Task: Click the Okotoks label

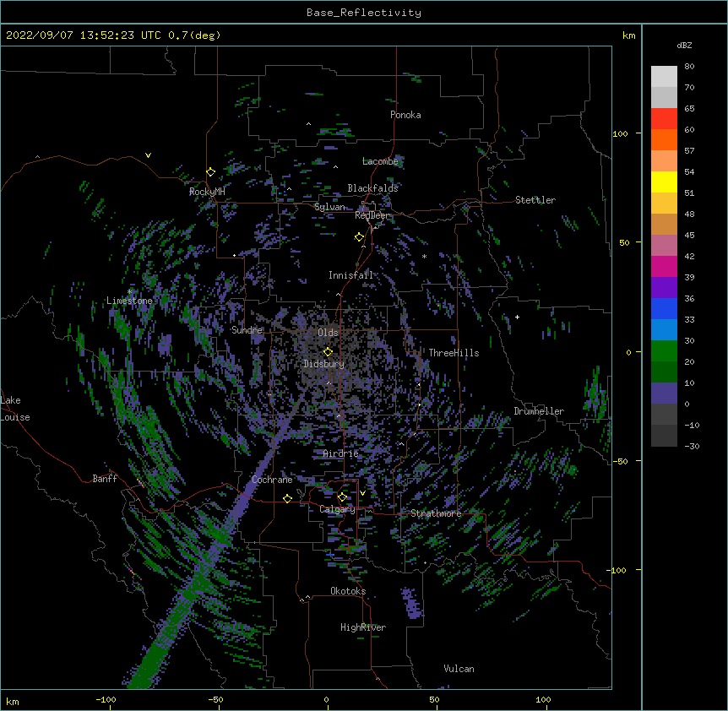Action: (348, 591)
